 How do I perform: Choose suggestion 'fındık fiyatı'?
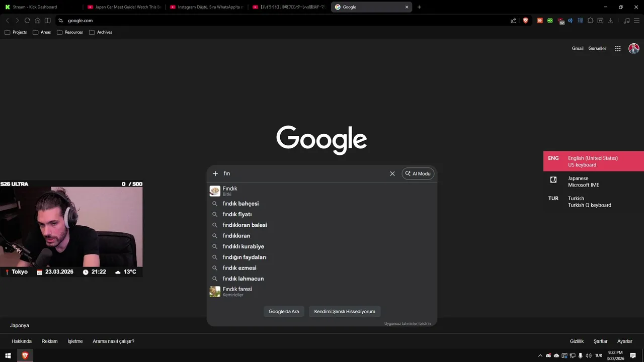(x=322, y=214)
